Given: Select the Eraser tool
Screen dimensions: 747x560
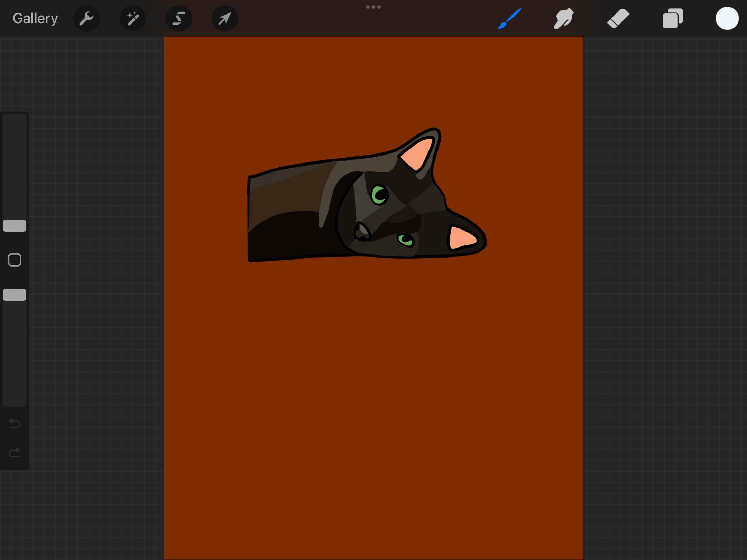Looking at the screenshot, I should [618, 18].
